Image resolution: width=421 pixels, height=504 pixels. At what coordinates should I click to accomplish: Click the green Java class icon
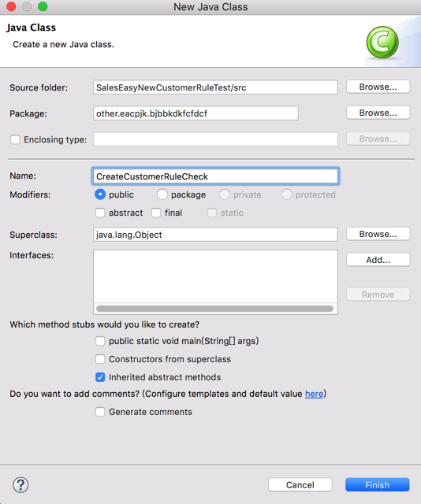pyautogui.click(x=382, y=43)
